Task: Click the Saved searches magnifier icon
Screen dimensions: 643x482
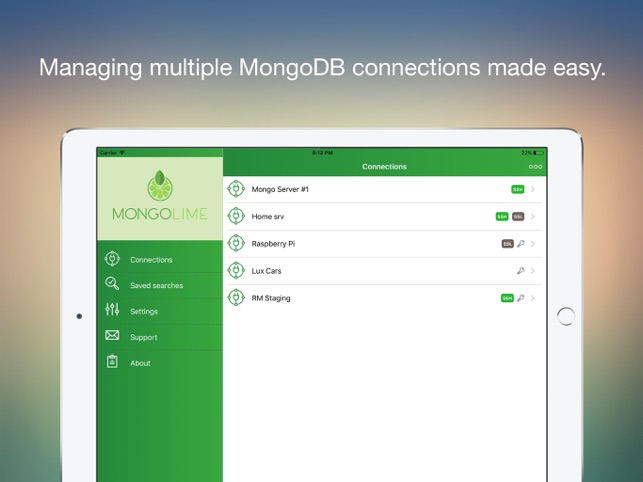Action: (x=112, y=283)
